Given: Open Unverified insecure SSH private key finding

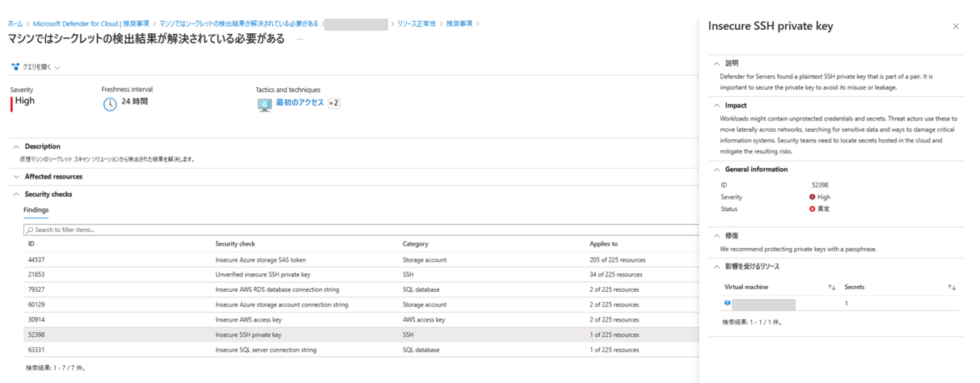Looking at the screenshot, I should [263, 275].
